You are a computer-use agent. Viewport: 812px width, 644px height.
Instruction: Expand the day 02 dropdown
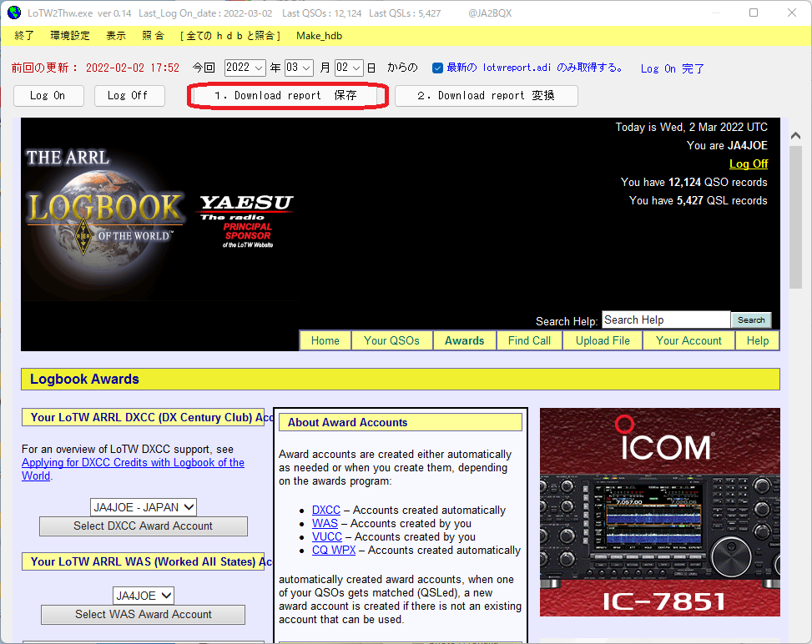349,68
